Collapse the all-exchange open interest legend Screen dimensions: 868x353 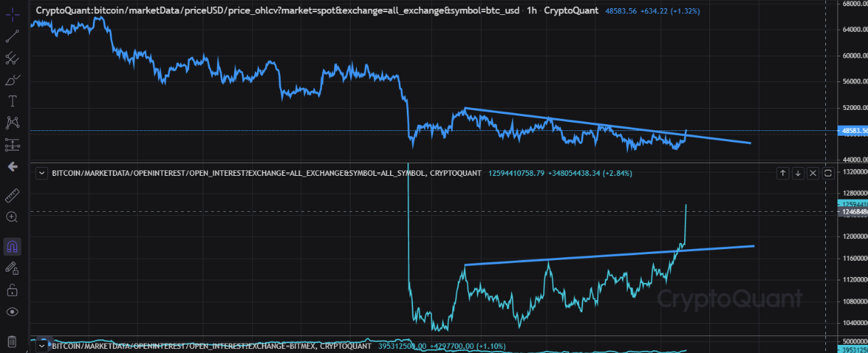point(42,173)
